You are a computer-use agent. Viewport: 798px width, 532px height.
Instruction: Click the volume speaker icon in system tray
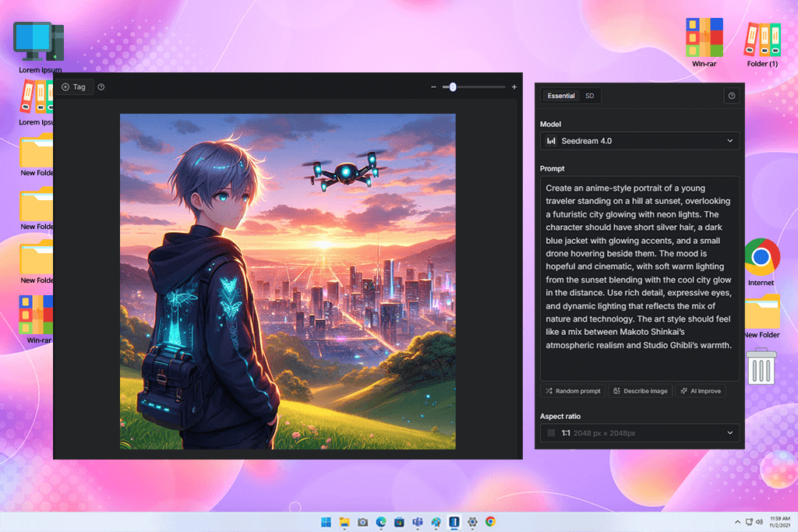click(759, 522)
